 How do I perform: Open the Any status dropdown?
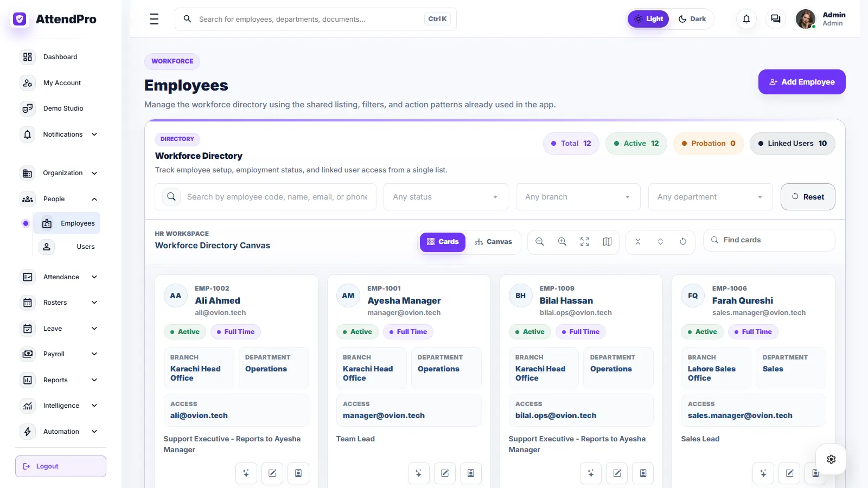tap(446, 197)
